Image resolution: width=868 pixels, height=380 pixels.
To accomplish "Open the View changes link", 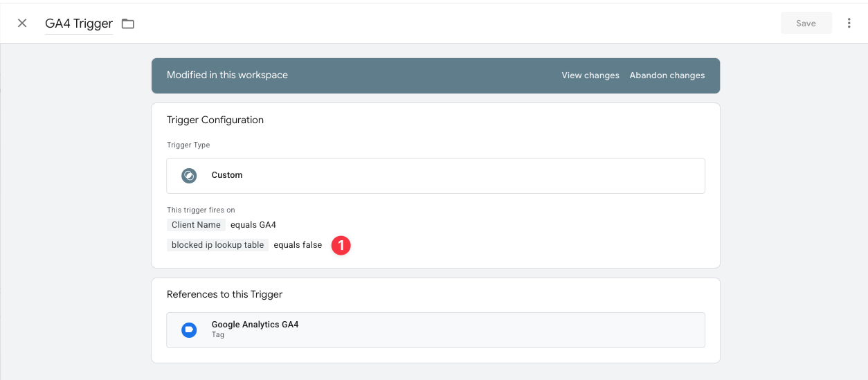I will click(590, 75).
